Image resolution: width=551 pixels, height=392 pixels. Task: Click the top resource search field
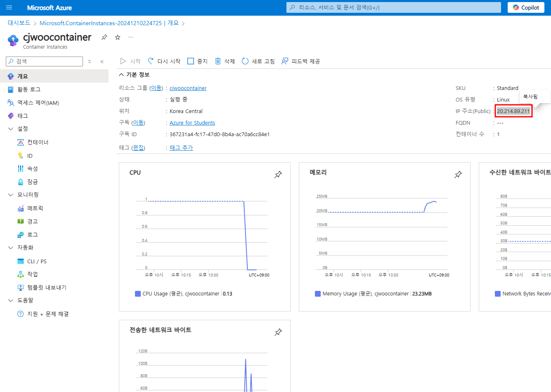click(x=394, y=7)
